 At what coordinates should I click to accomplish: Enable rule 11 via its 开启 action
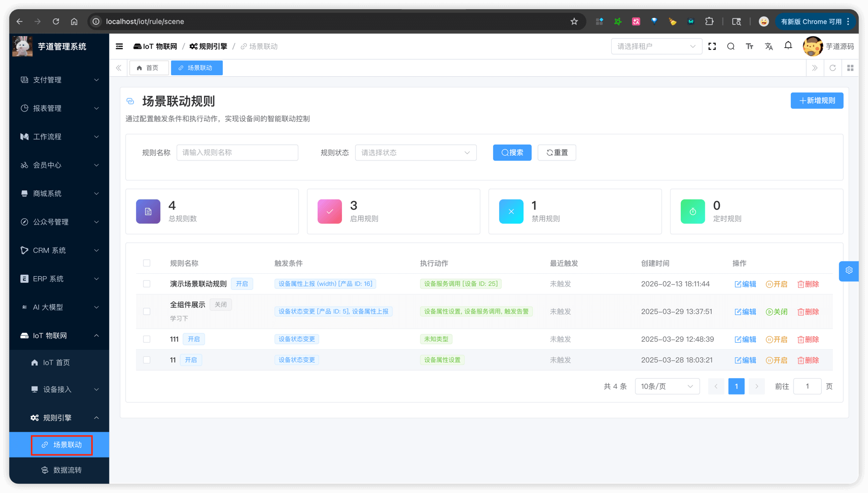[x=776, y=360]
